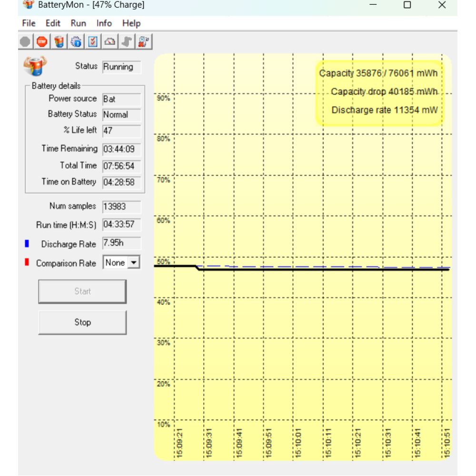Click the 15:10:01 time label on graph
The width and height of the screenshot is (476, 476).
click(x=298, y=443)
